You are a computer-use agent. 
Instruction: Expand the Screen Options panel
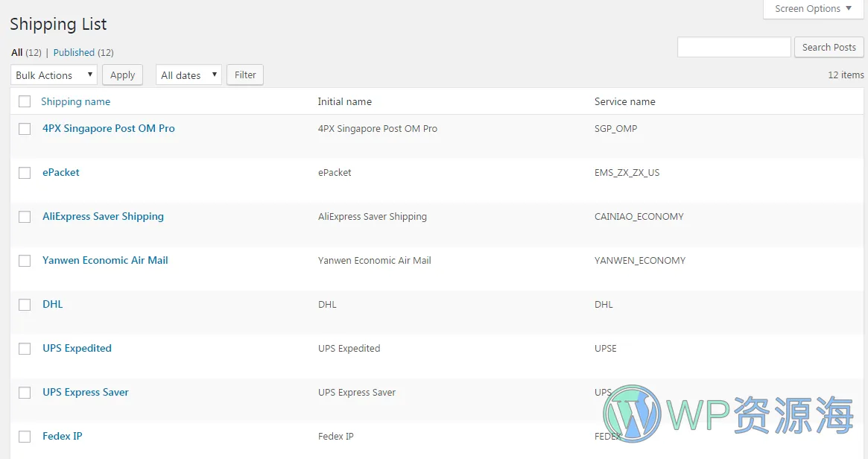point(813,9)
